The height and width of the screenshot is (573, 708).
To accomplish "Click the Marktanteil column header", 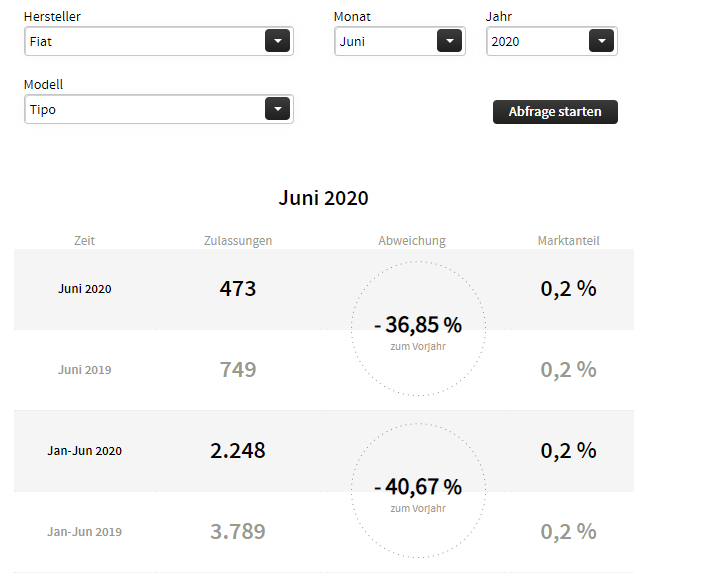I will pos(568,241).
